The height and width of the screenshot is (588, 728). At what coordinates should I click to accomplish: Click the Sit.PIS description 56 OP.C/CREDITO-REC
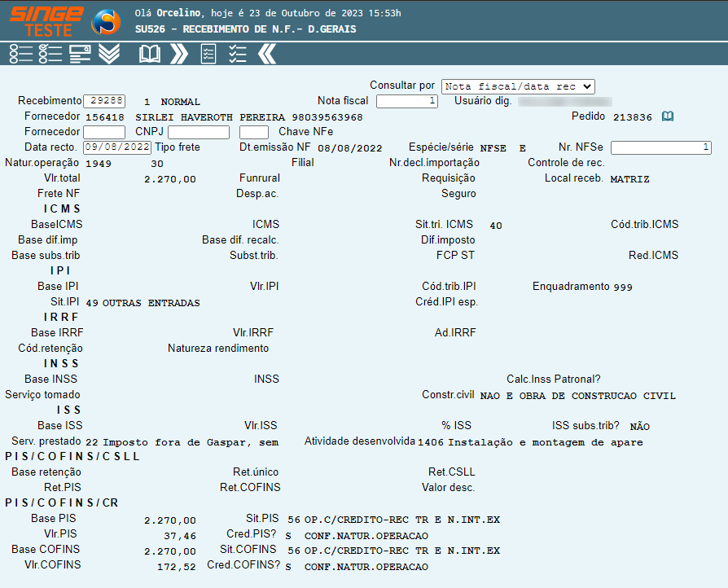point(393,520)
